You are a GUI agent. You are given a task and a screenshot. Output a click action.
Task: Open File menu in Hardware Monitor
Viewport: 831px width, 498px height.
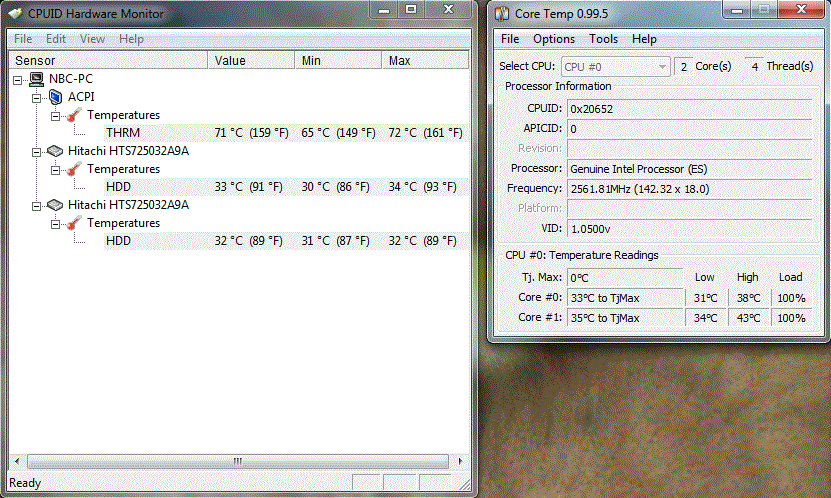coord(23,39)
